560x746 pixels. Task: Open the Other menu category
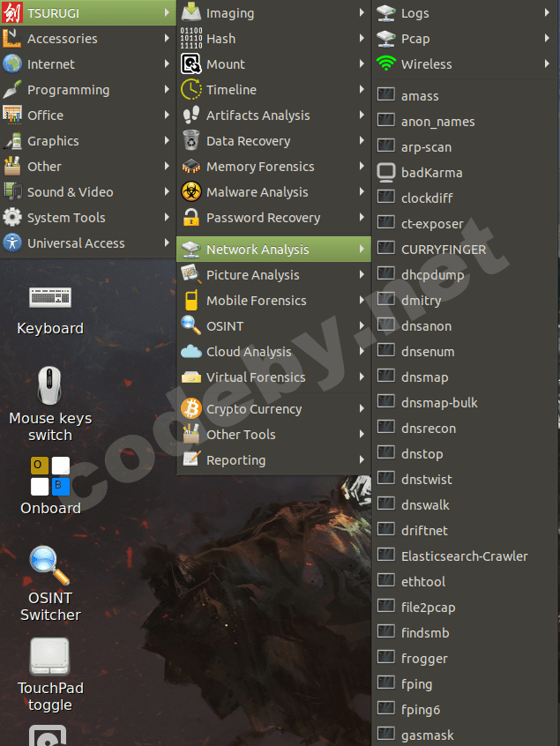pyautogui.click(x=87, y=167)
